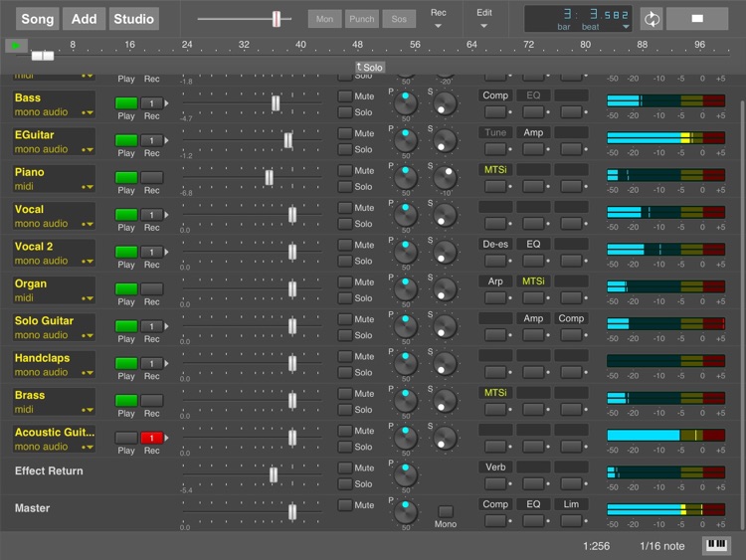Screen dimensions: 746x560
Task: Adjust the Piano send knob
Action: coord(445,178)
